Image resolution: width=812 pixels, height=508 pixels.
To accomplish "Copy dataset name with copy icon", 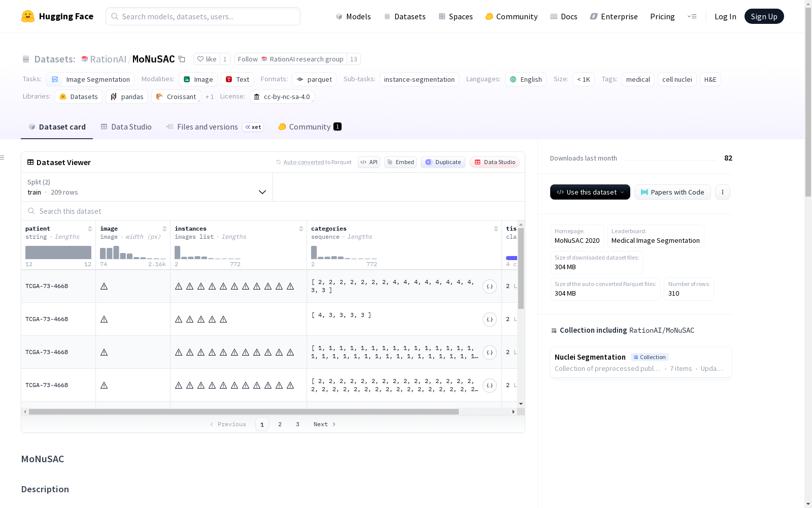I will point(182,59).
